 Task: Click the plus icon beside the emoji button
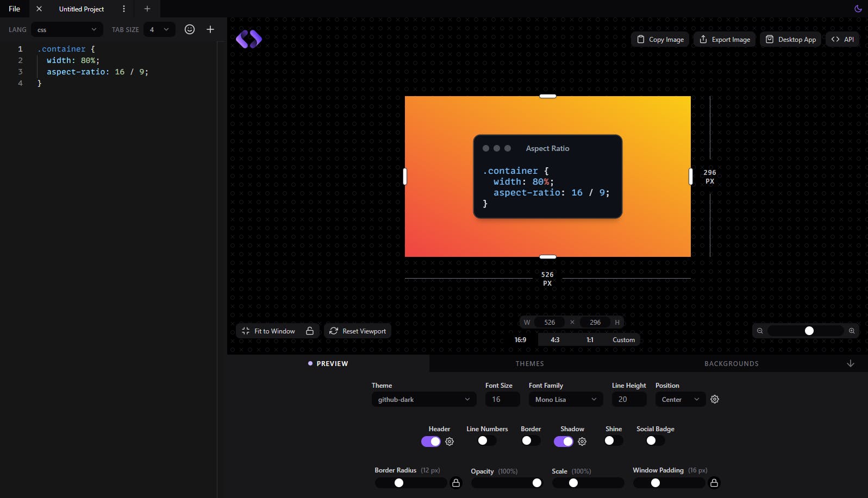pyautogui.click(x=210, y=29)
